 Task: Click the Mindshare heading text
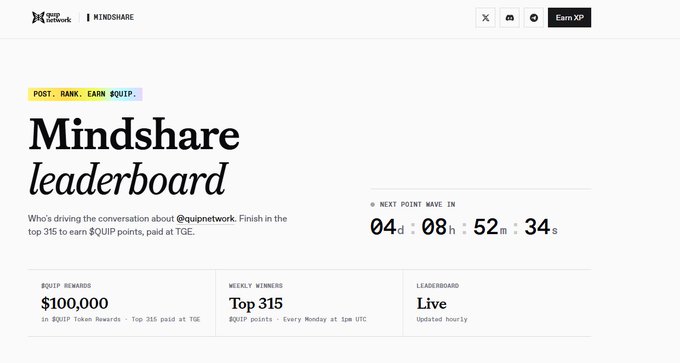pyautogui.click(x=134, y=134)
